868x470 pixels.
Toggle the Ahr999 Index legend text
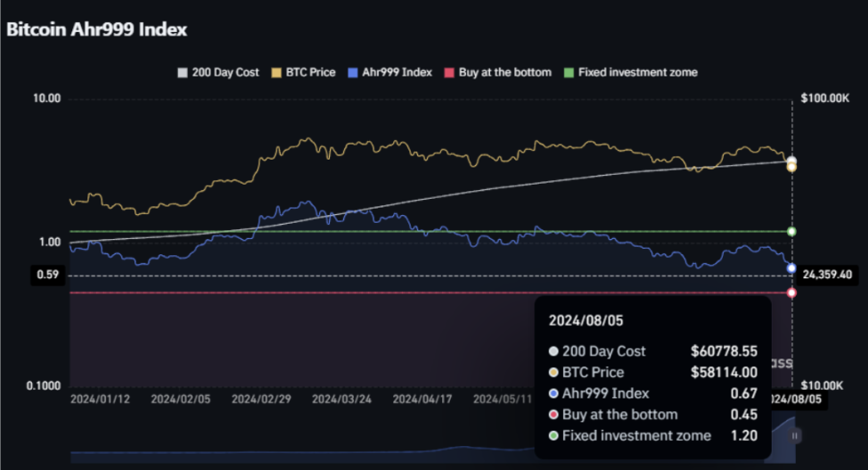(396, 72)
